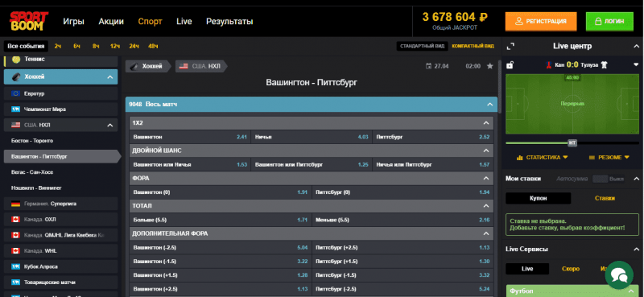Click the live match pitch animation
Viewport: 644px width, 297px height.
click(572, 104)
